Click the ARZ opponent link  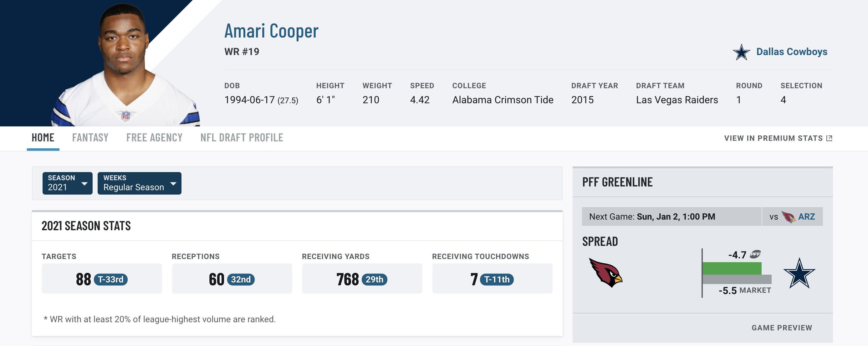coord(806,216)
